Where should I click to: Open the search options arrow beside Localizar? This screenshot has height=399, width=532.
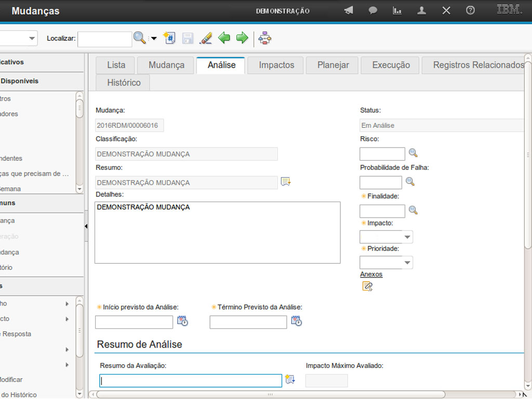pyautogui.click(x=154, y=38)
